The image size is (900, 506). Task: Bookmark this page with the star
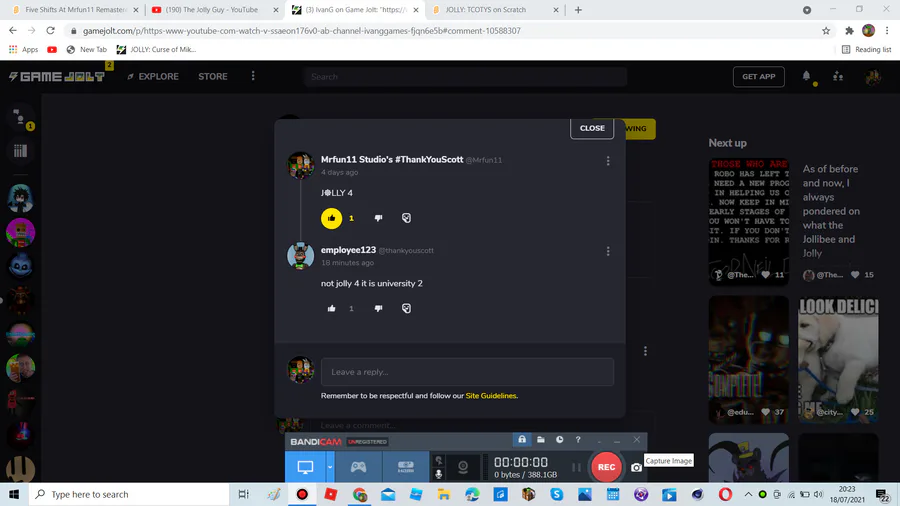coord(826,30)
